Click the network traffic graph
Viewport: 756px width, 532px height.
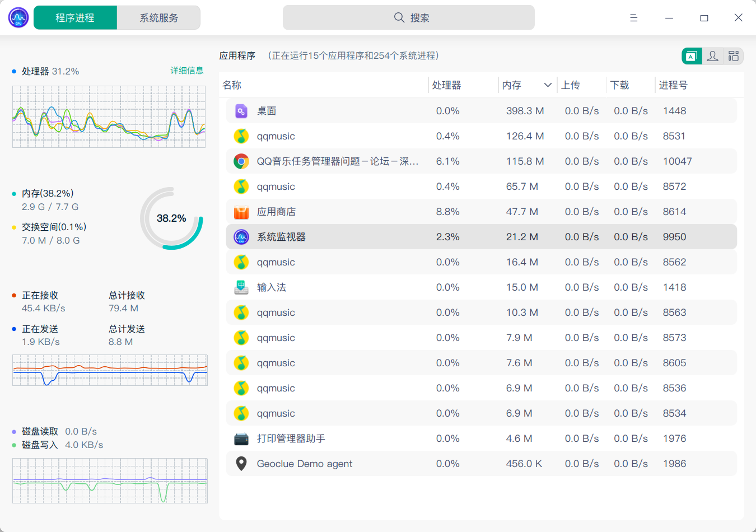(110, 370)
